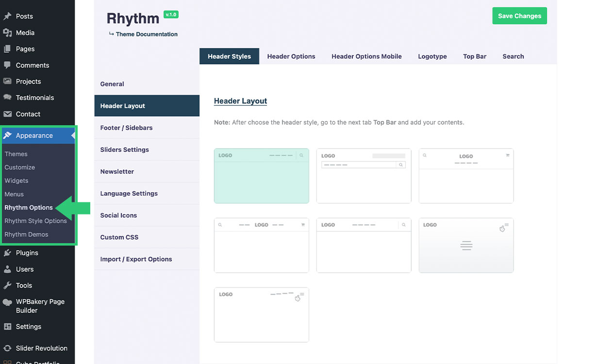Click the Plugins icon in sidebar
The image size is (614, 364).
7,253
